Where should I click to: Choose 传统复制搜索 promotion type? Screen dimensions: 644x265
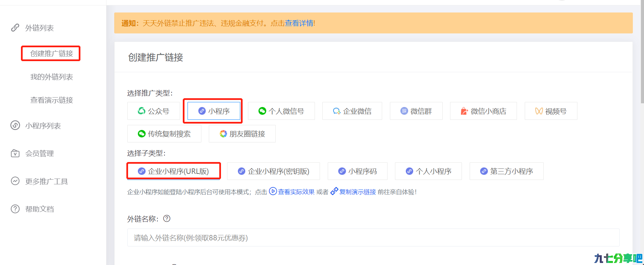click(164, 134)
